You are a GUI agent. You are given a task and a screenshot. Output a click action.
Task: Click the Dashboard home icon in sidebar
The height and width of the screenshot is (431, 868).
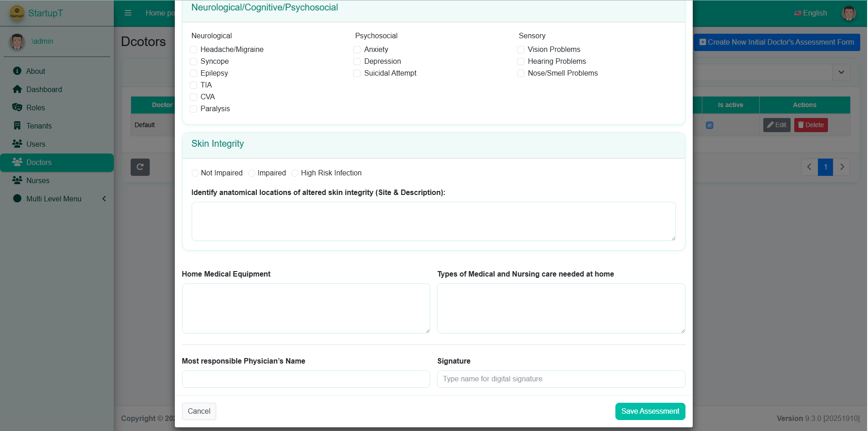(x=17, y=89)
